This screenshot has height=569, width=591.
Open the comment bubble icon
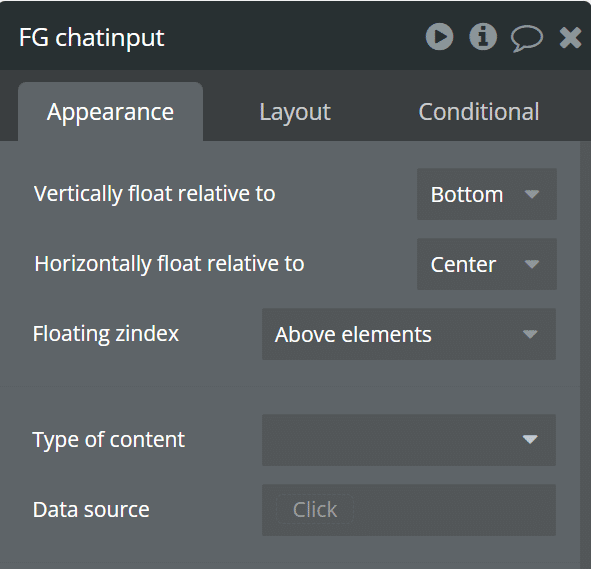pos(527,38)
